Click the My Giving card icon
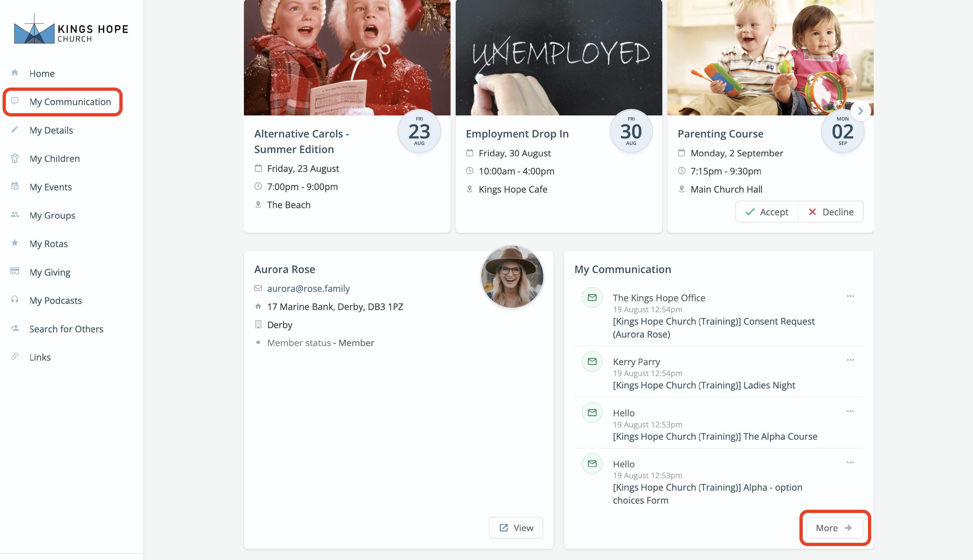The image size is (973, 560). tap(15, 271)
